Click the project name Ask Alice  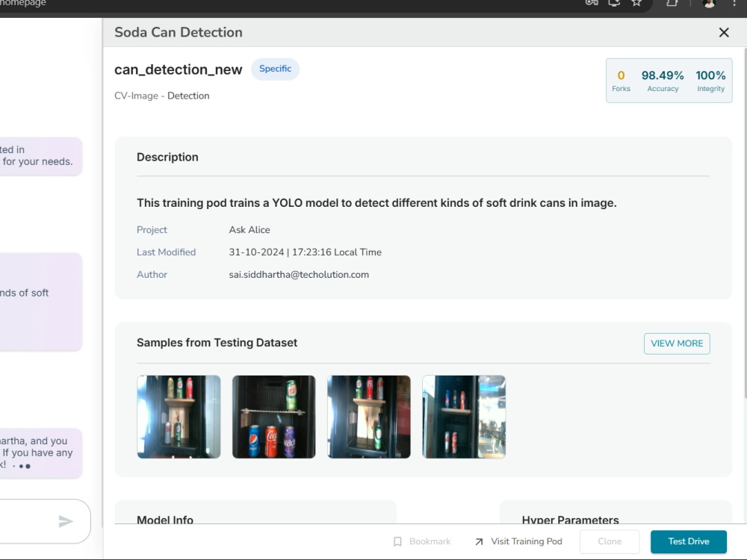pos(249,230)
